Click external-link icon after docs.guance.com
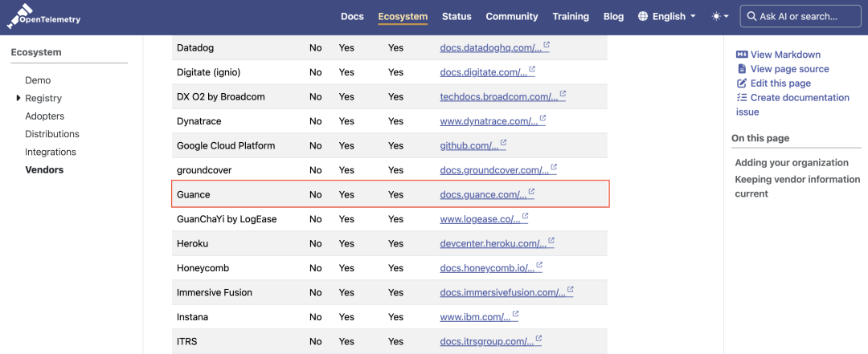The image size is (868, 354). point(531,191)
